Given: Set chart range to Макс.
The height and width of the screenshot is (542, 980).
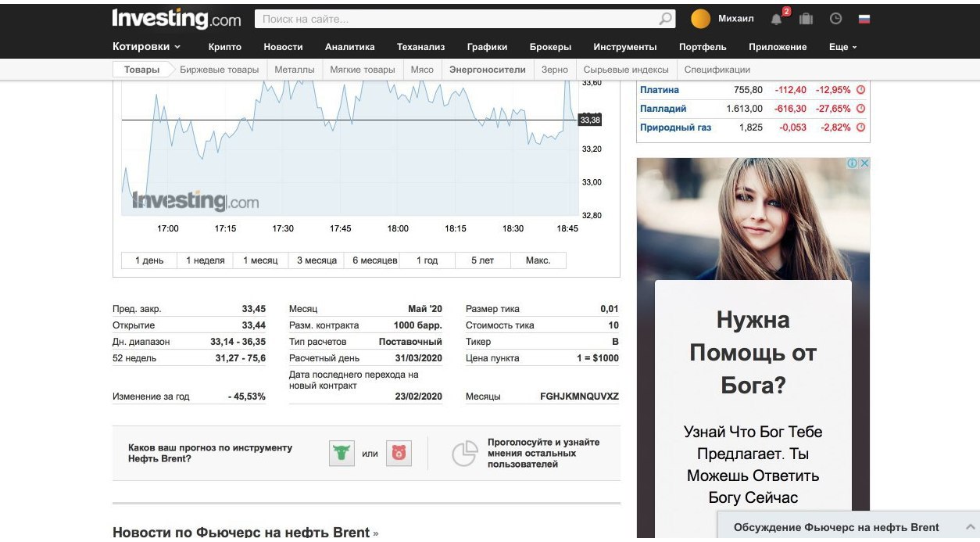Looking at the screenshot, I should point(538,260).
